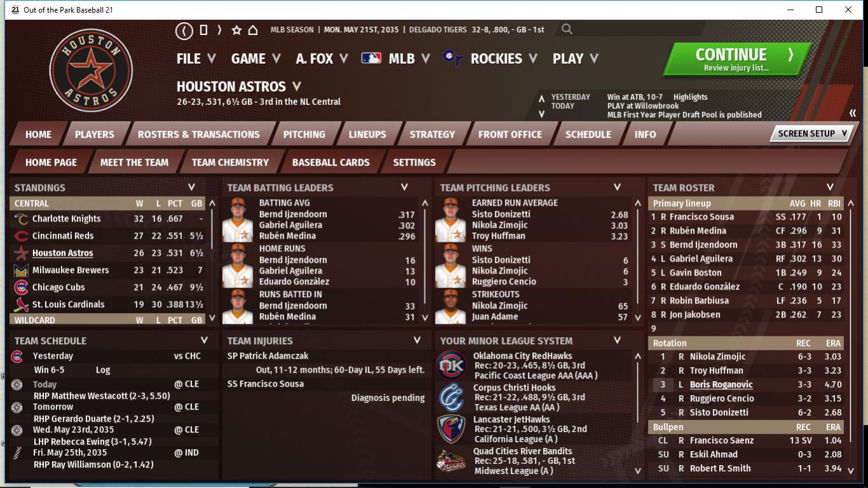Switch to the PLAYERS tab
Viewport: 868px width, 488px height.
tap(95, 134)
